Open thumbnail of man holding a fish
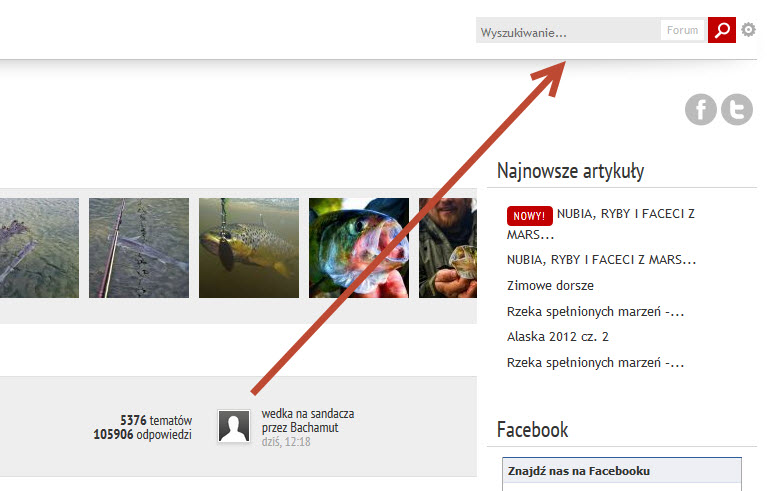 pos(447,248)
